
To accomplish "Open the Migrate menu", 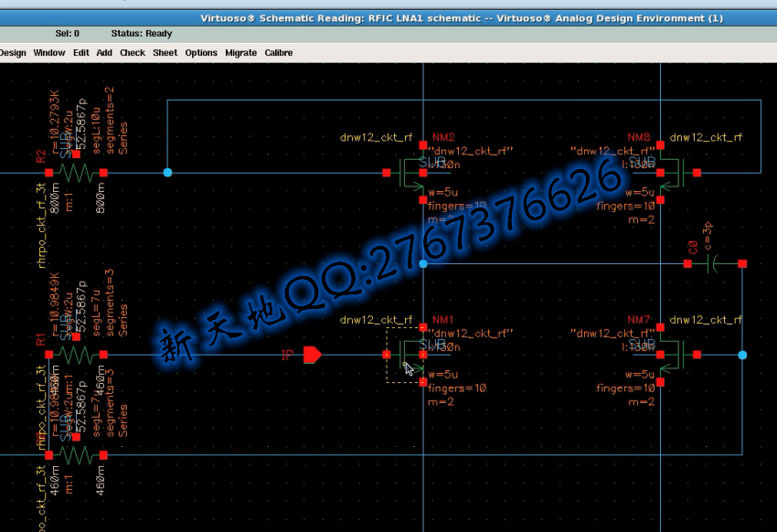I will [240, 52].
